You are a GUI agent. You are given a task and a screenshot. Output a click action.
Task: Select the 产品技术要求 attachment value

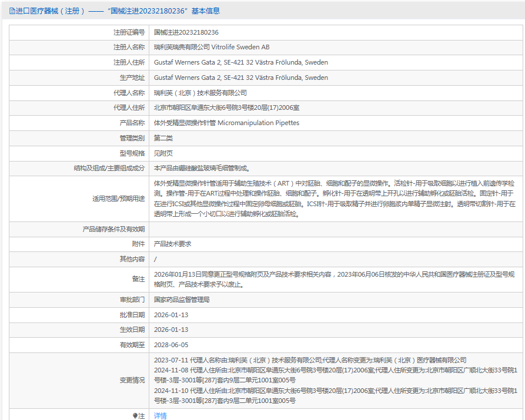tap(172, 244)
